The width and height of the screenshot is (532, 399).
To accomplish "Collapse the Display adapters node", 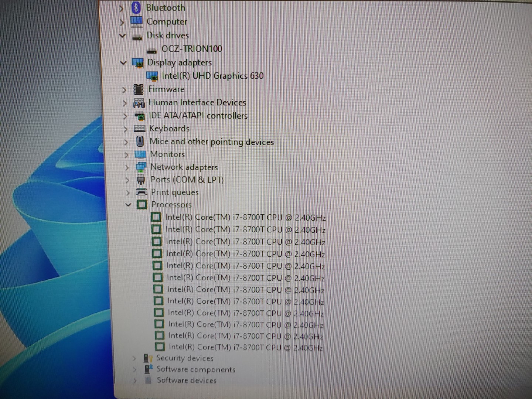I will coord(123,63).
